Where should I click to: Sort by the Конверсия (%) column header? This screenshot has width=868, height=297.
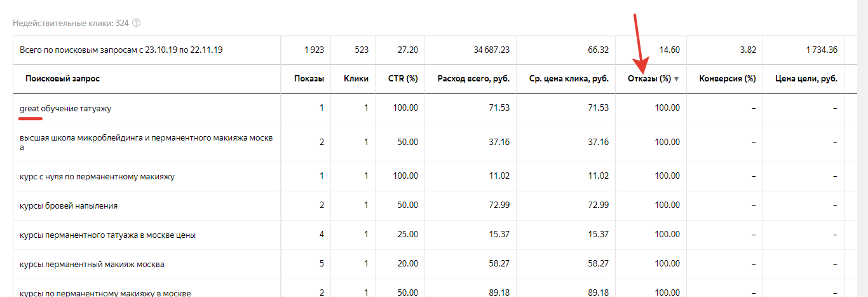(x=727, y=79)
